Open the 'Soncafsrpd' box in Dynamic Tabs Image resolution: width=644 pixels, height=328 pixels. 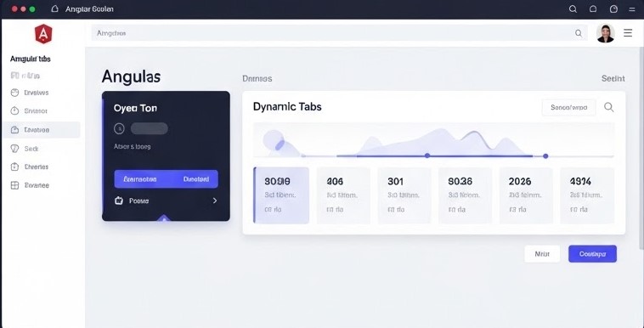coord(569,108)
